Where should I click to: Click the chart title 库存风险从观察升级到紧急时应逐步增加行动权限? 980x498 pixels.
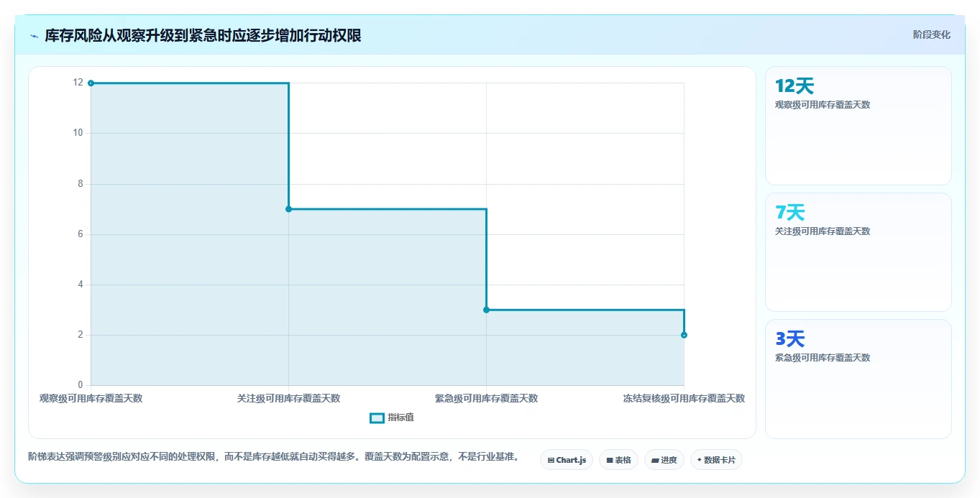click(203, 35)
